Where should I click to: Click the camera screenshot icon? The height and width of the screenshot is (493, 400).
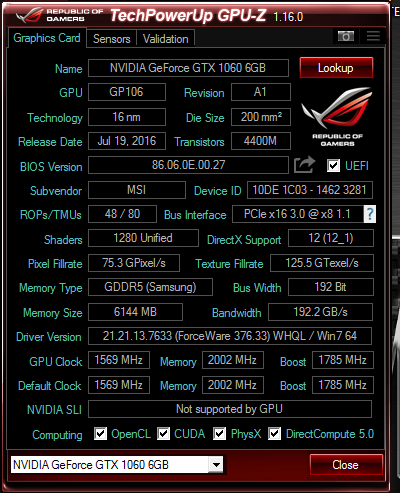point(346,36)
